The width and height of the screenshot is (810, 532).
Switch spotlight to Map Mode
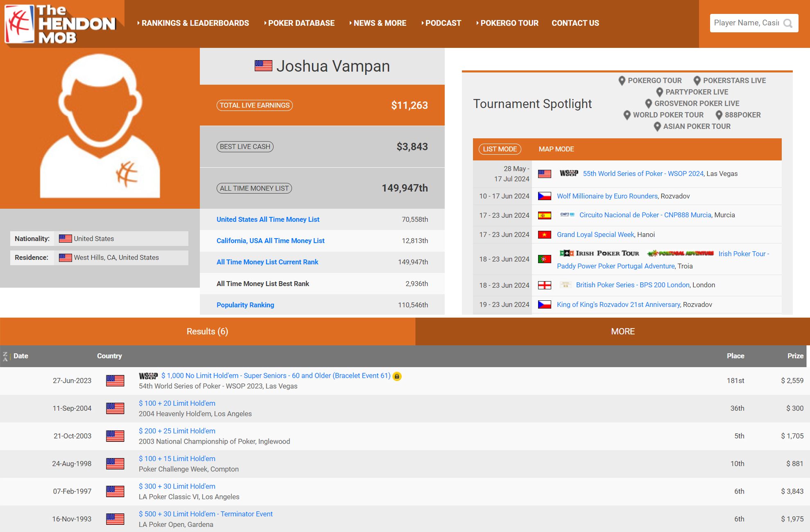point(556,149)
